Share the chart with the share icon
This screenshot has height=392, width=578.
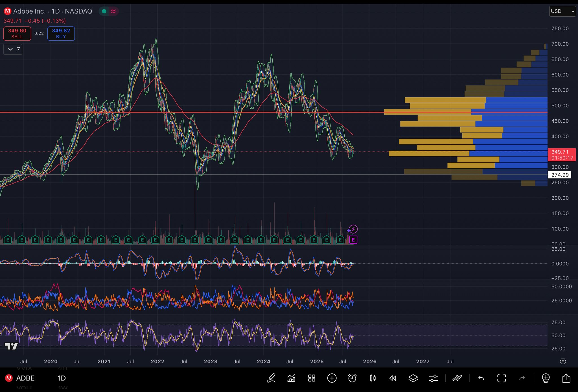point(566,378)
